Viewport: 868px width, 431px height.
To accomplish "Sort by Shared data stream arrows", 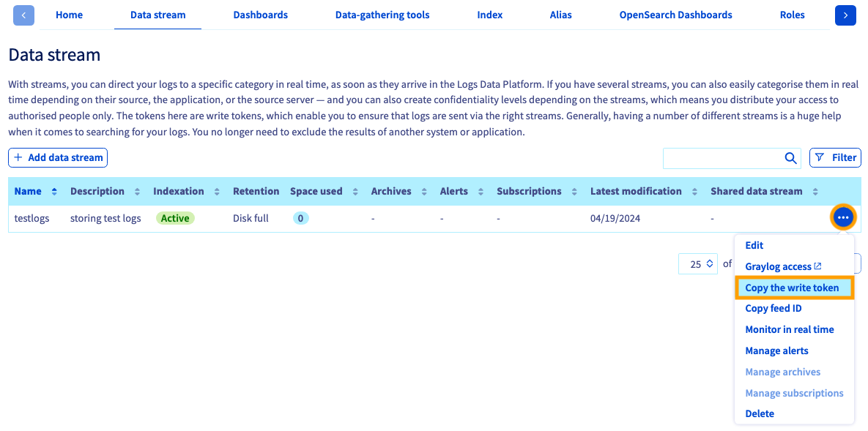I will tap(815, 192).
